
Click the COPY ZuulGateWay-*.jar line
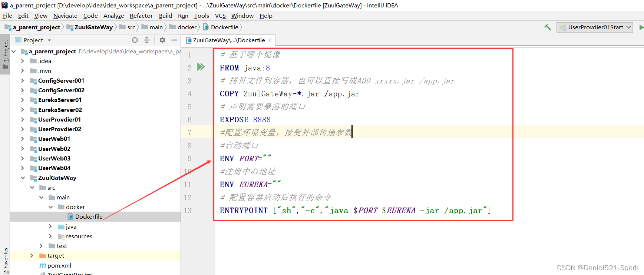click(290, 94)
